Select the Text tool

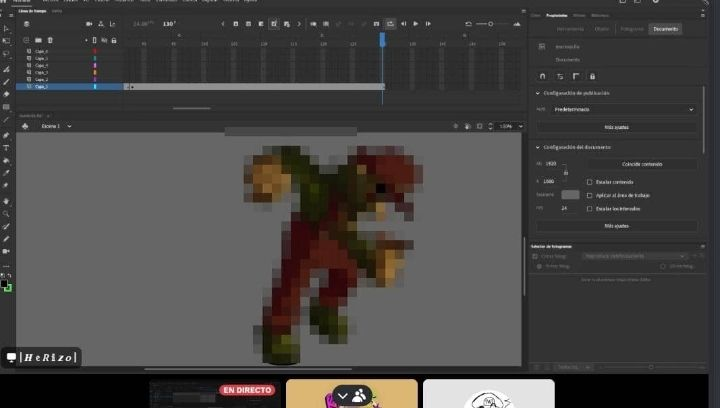coord(6,148)
